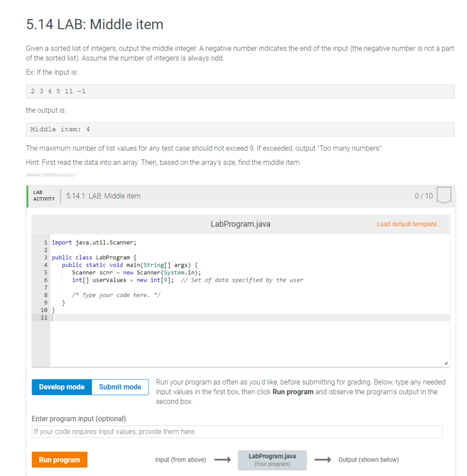The width and height of the screenshot is (467, 476).
Task: Click line number 6 in the code editor
Action: click(45, 280)
